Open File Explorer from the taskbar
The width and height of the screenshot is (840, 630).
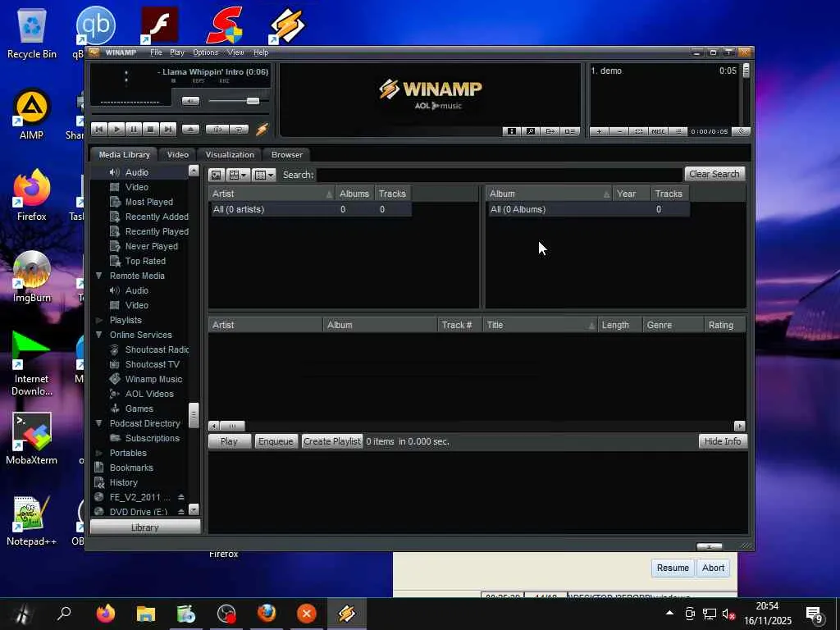point(146,614)
